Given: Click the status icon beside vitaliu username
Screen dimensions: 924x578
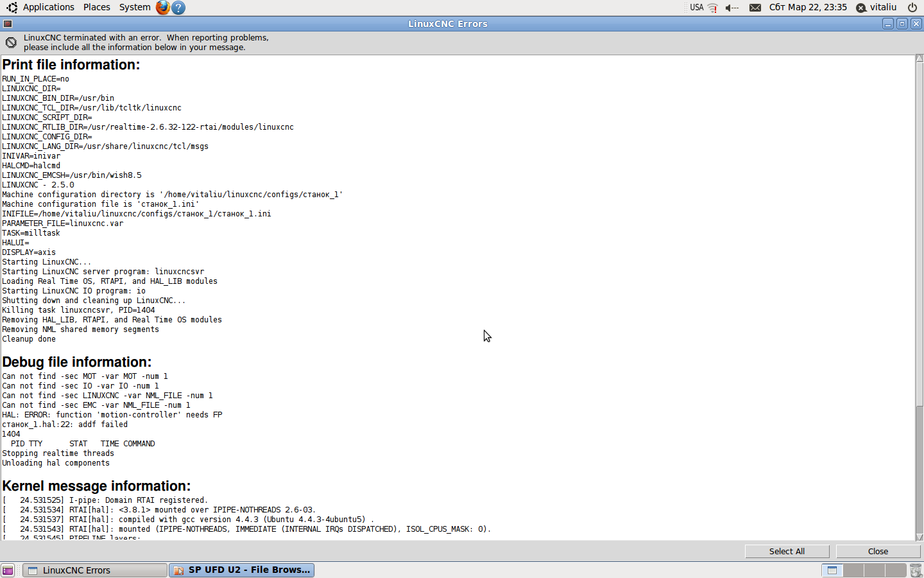Looking at the screenshot, I should click(861, 8).
